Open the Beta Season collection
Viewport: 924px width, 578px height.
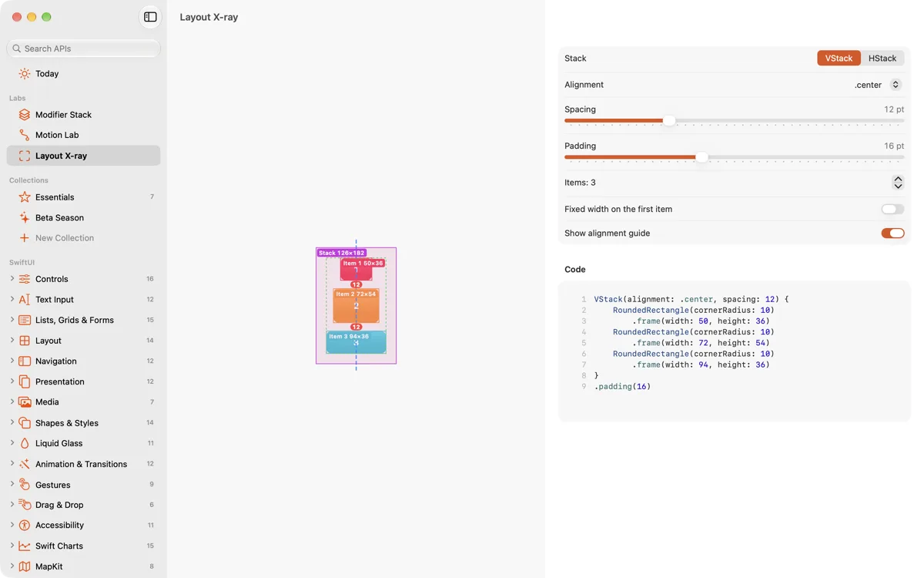(x=83, y=217)
